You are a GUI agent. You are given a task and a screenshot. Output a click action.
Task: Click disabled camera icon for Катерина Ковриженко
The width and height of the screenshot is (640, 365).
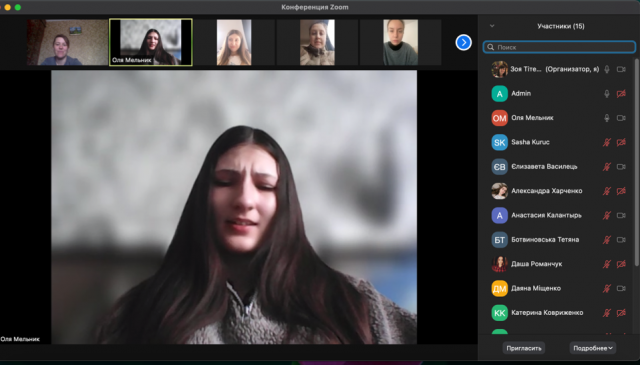tap(621, 313)
